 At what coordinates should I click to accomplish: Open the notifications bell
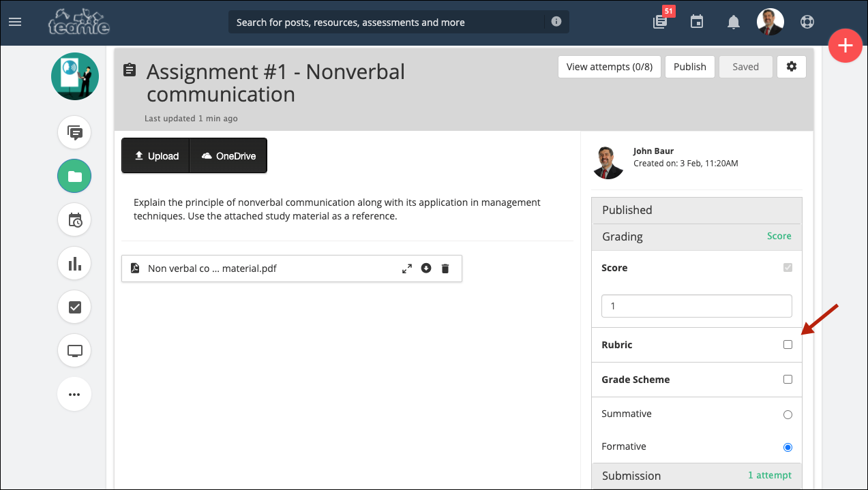(x=734, y=22)
